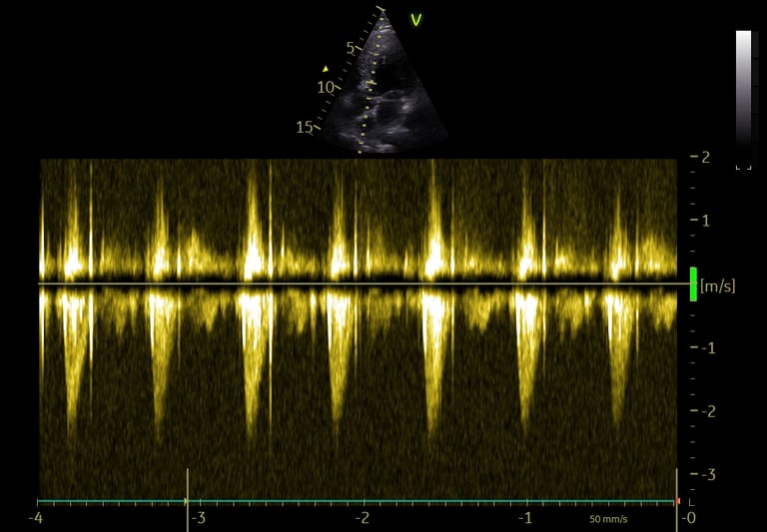
Task: Click the small yellow focus triangle beside depth scale
Action: [x=326, y=69]
